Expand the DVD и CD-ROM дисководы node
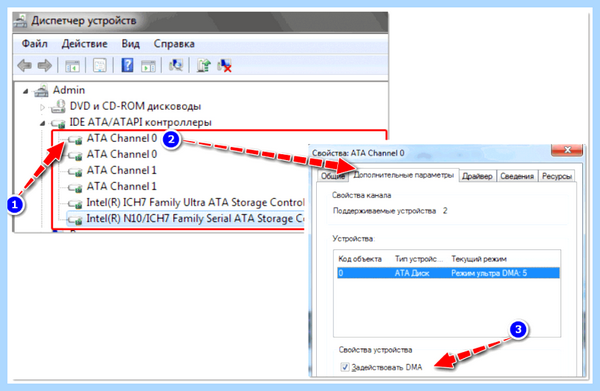The height and width of the screenshot is (391, 600). (x=42, y=107)
